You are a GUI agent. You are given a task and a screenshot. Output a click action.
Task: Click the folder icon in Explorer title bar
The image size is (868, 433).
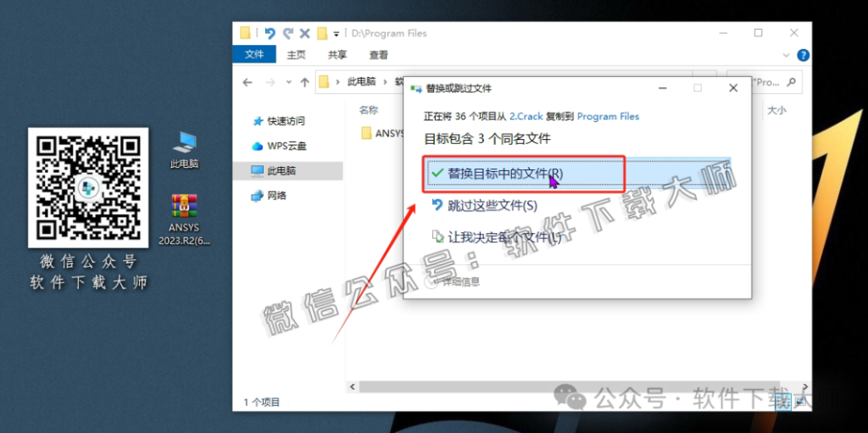[x=246, y=33]
